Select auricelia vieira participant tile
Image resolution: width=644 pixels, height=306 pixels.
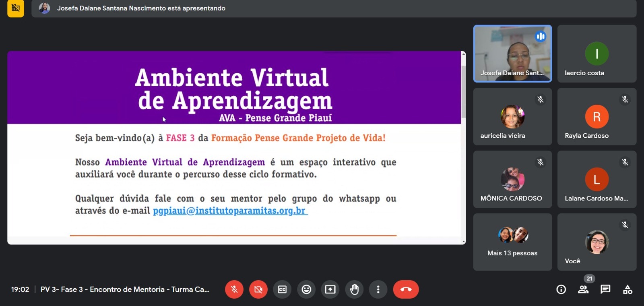pos(512,116)
